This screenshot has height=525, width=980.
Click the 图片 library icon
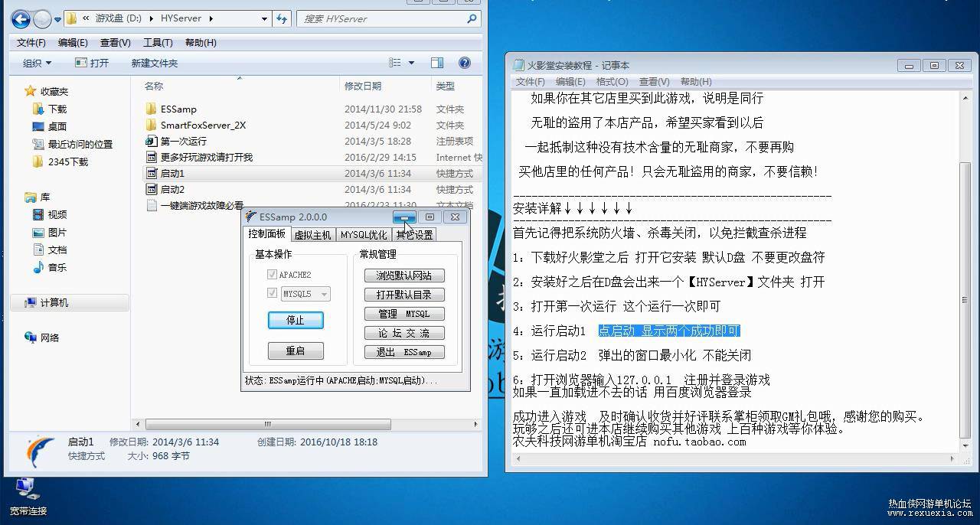point(38,232)
